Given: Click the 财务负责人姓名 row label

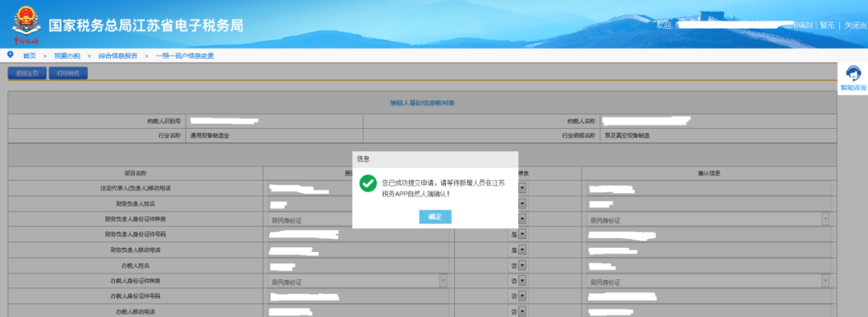Looking at the screenshot, I should [136, 204].
